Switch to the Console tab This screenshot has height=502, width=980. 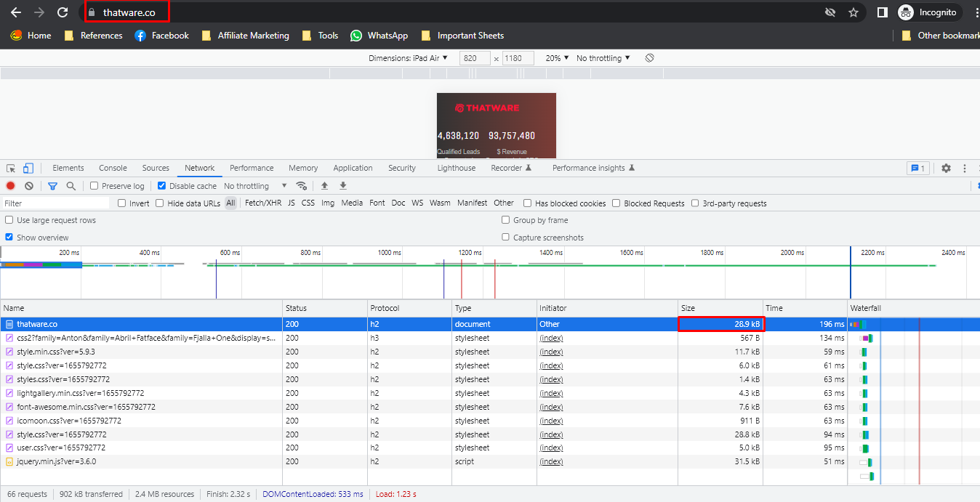click(x=113, y=168)
